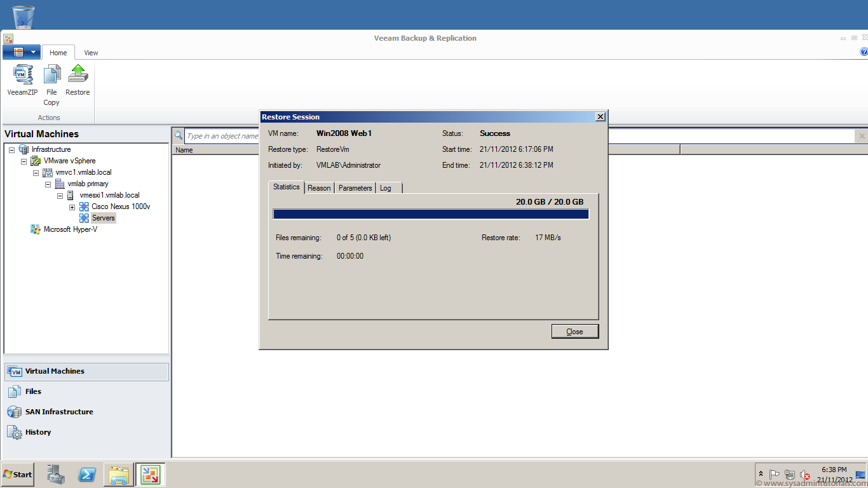Screen dimensions: 868x488
Task: Click the Microsoft Hyper-V icon
Action: (x=36, y=229)
